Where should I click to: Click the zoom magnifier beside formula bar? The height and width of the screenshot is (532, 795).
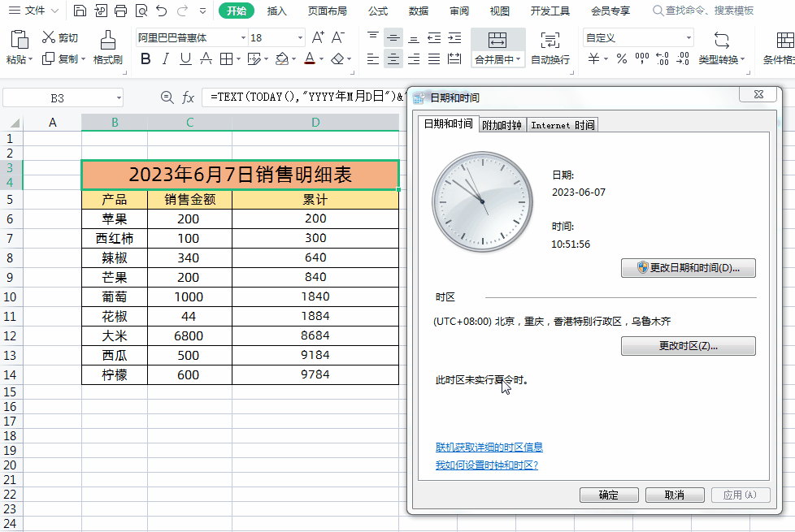[x=167, y=97]
